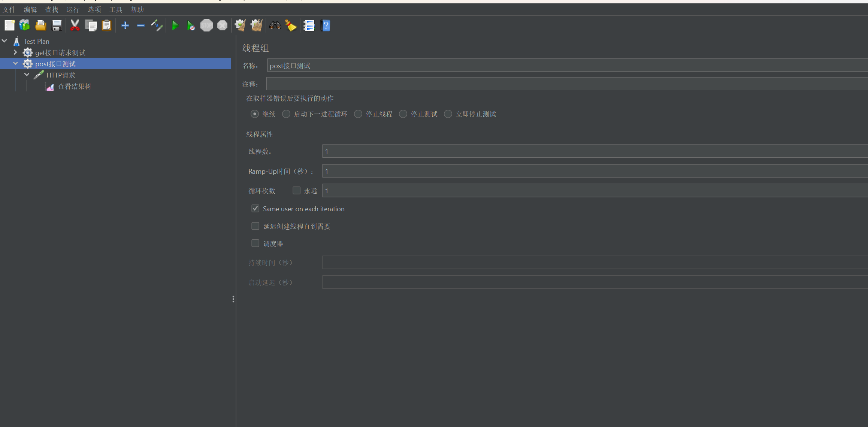Image resolution: width=868 pixels, height=427 pixels.
Task: Expand the get接口请求测试 tree node
Action: [x=15, y=52]
